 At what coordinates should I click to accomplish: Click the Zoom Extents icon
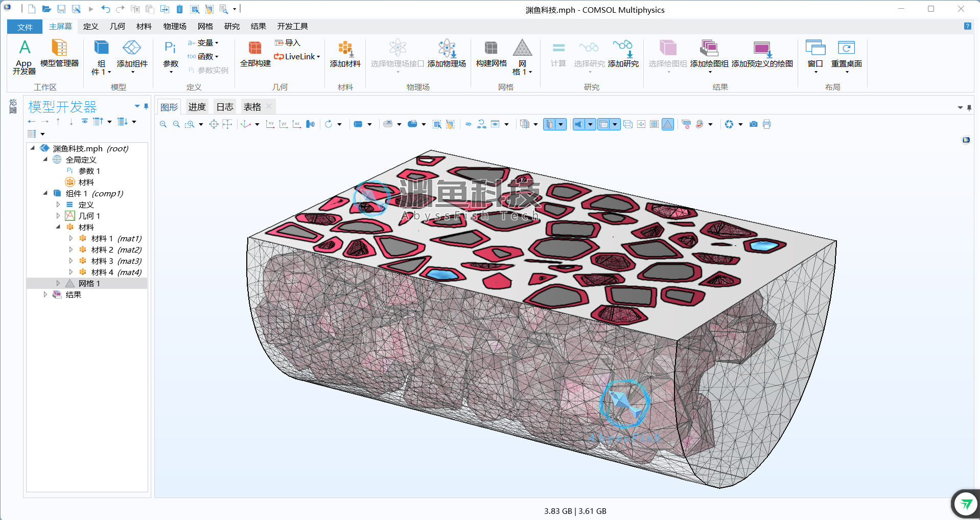pyautogui.click(x=214, y=124)
